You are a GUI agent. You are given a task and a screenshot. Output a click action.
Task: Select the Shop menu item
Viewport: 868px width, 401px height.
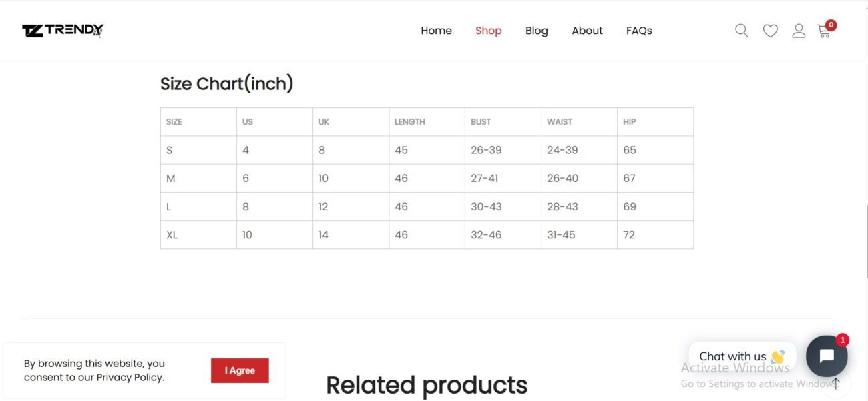point(488,31)
